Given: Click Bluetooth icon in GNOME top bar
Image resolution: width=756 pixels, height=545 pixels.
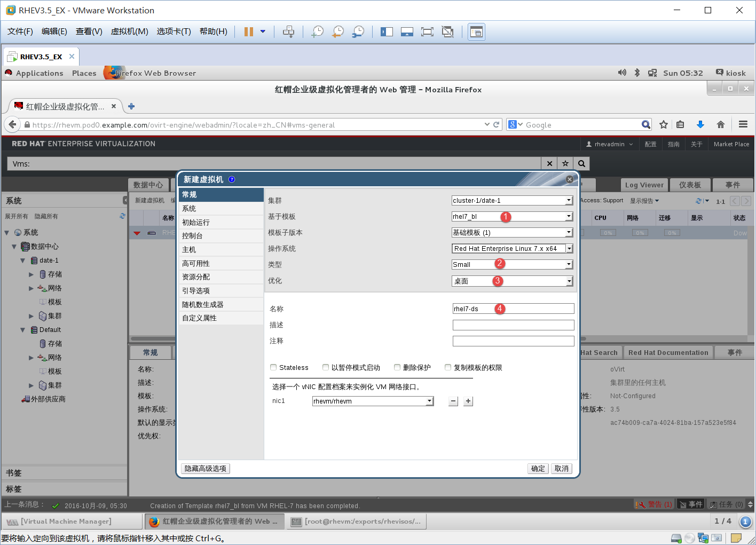Looking at the screenshot, I should coord(637,73).
